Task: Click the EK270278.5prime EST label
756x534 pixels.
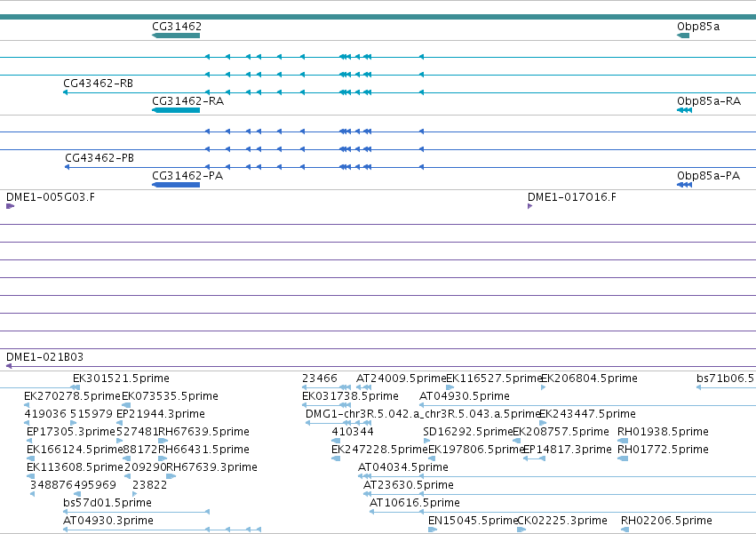Action: coord(72,396)
